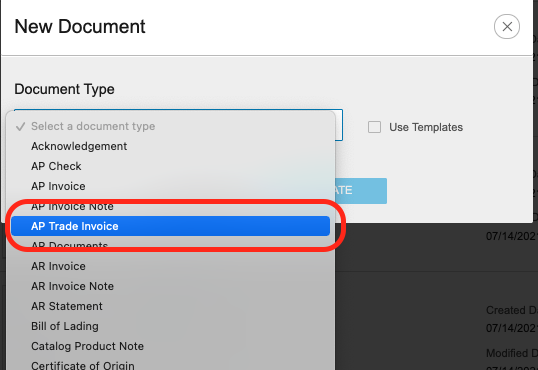
Task: Choose Catalog Product Note option
Action: (170, 346)
